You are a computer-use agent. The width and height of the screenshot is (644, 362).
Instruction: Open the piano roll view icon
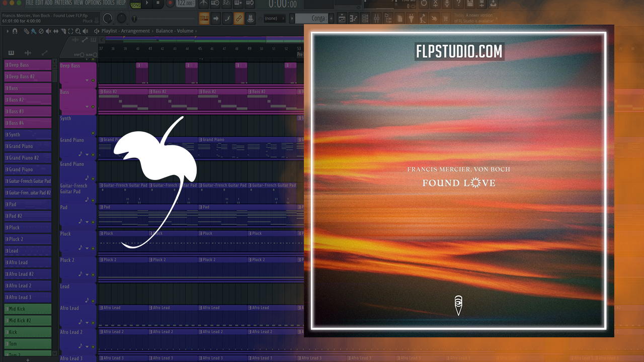point(353,19)
